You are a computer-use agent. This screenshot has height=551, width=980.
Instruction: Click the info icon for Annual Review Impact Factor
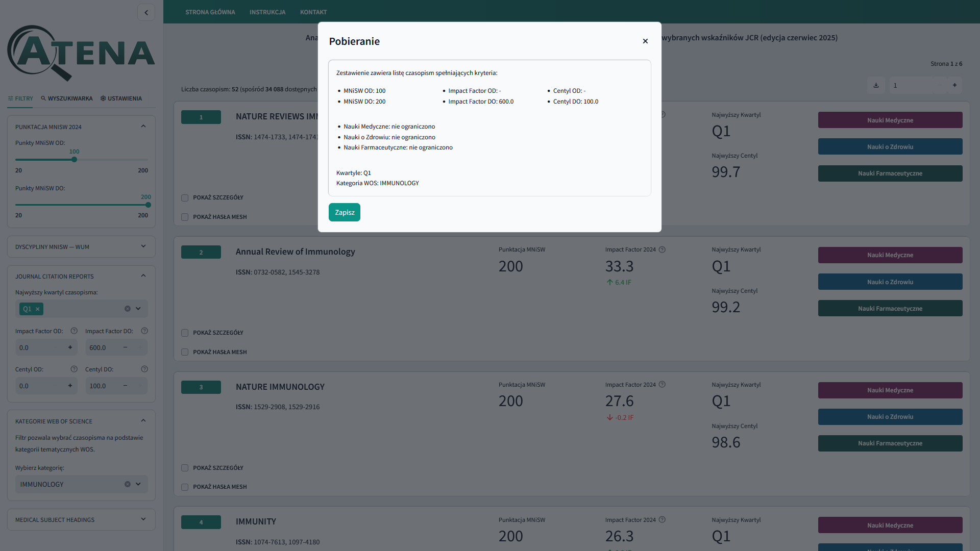pyautogui.click(x=662, y=249)
